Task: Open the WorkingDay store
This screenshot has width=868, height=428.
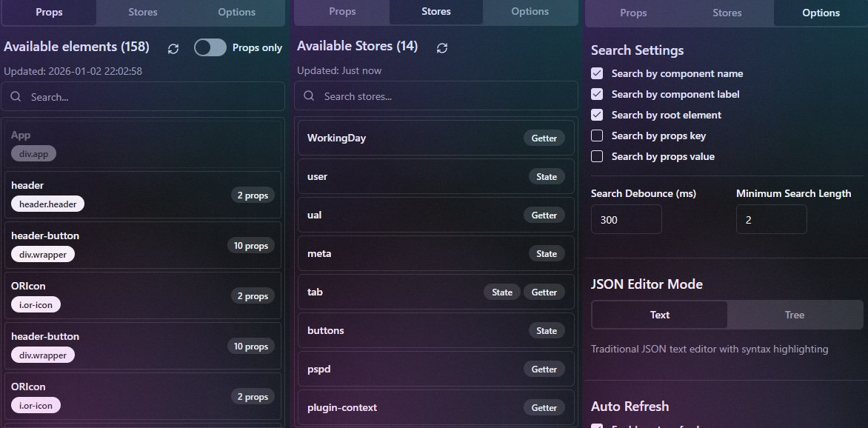Action: click(436, 138)
